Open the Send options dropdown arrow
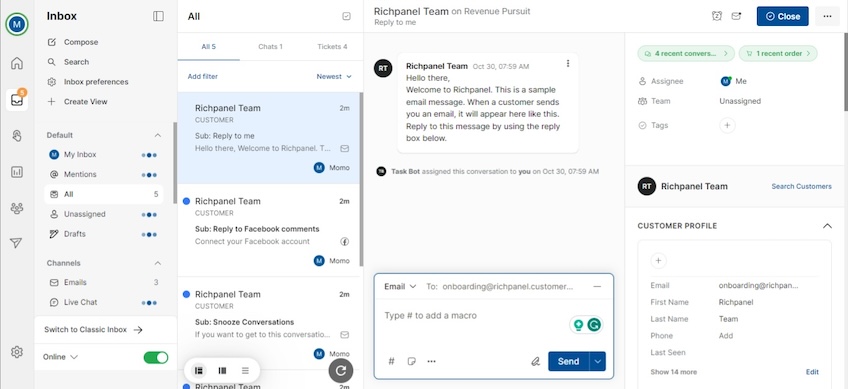 click(x=598, y=361)
